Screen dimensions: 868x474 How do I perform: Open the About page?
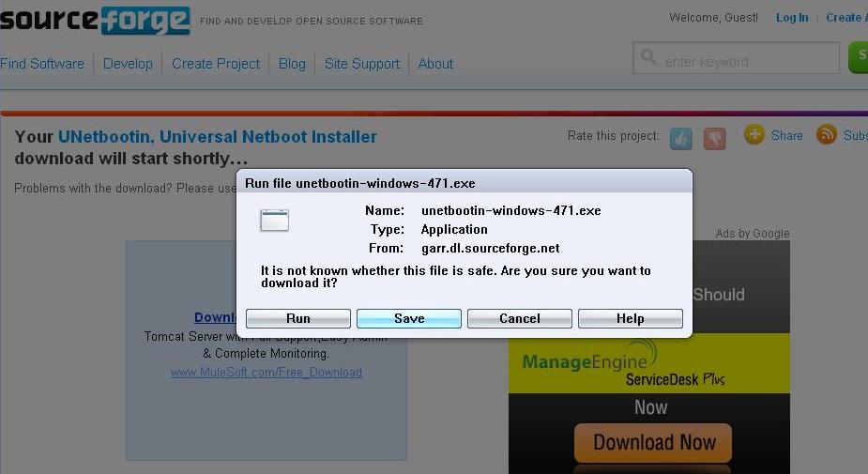coord(435,64)
